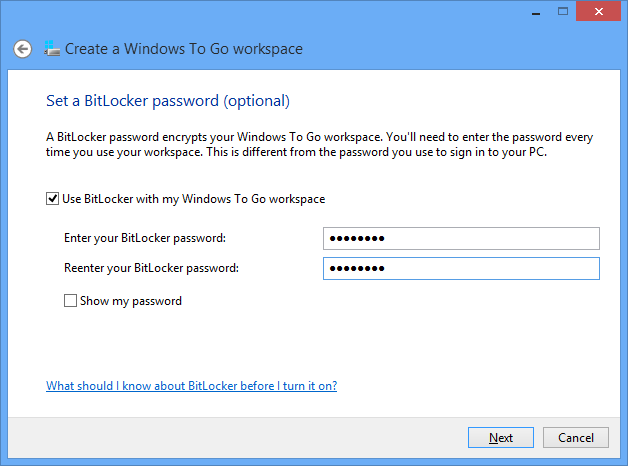628x466 pixels.
Task: Click the 'Use BitLocker with my Windows To Go workspace' label
Action: pos(193,199)
